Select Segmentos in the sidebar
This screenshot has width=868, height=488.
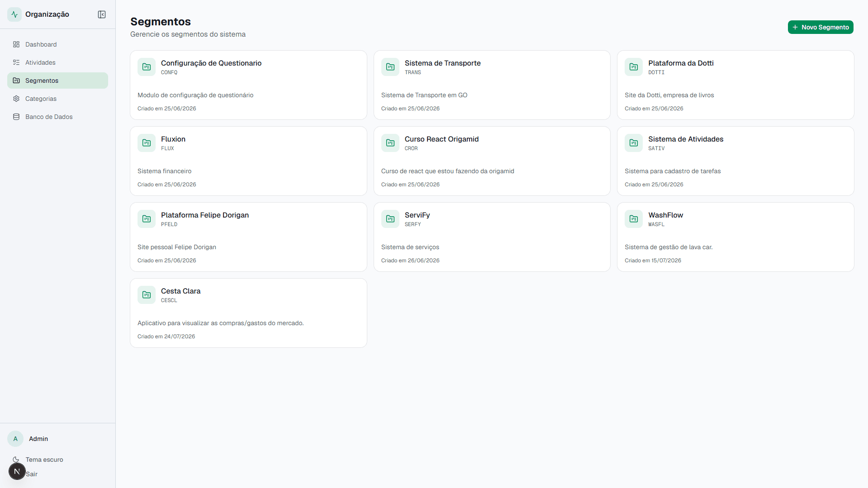[x=57, y=81]
